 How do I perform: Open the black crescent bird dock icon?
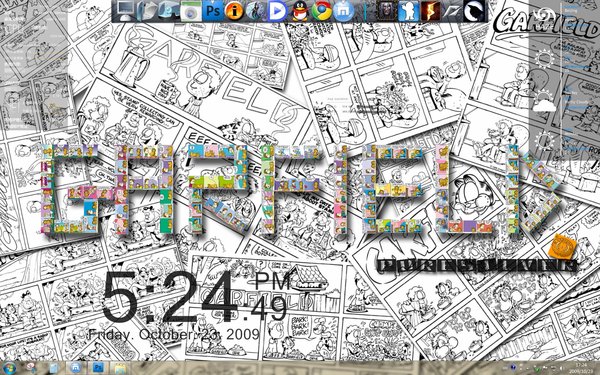(x=474, y=11)
